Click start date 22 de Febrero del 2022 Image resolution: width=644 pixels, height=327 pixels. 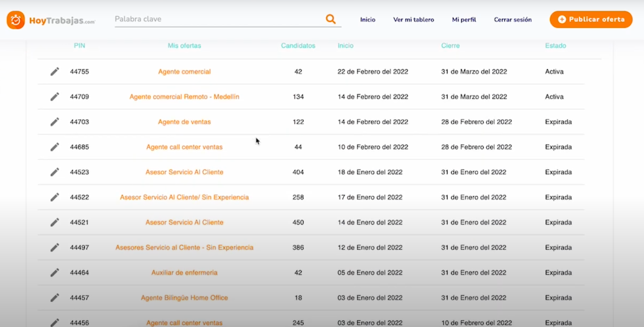click(x=373, y=71)
